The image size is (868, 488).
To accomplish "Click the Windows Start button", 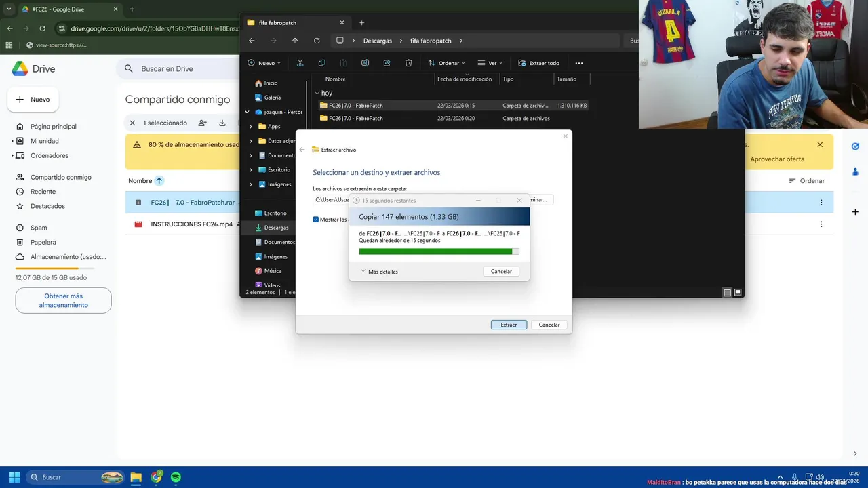I will point(14,477).
